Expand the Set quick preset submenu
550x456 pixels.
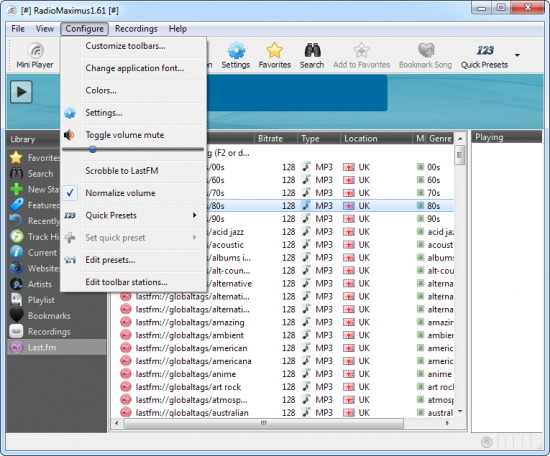click(133, 237)
